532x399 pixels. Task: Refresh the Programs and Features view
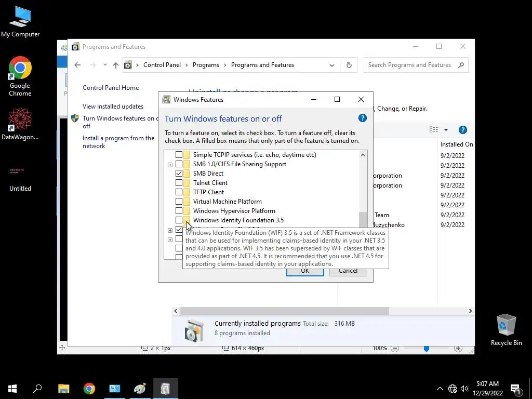(349, 65)
